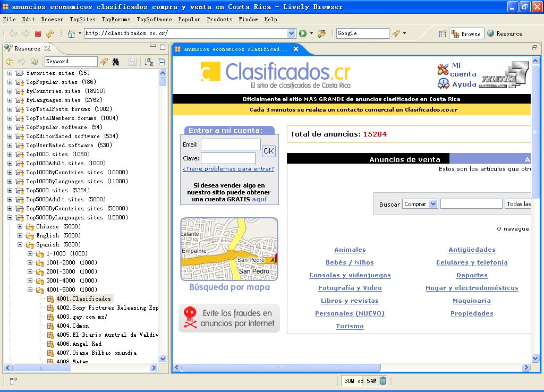Open the URL address history dropdown
Image resolution: width=544 pixels, height=392 pixels.
coord(292,33)
